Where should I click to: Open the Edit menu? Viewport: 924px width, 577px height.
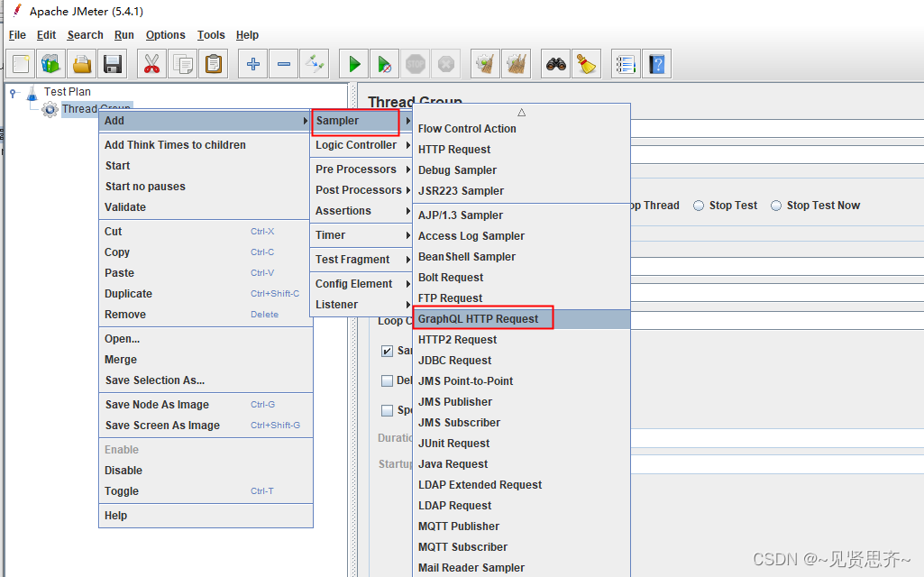pyautogui.click(x=46, y=35)
